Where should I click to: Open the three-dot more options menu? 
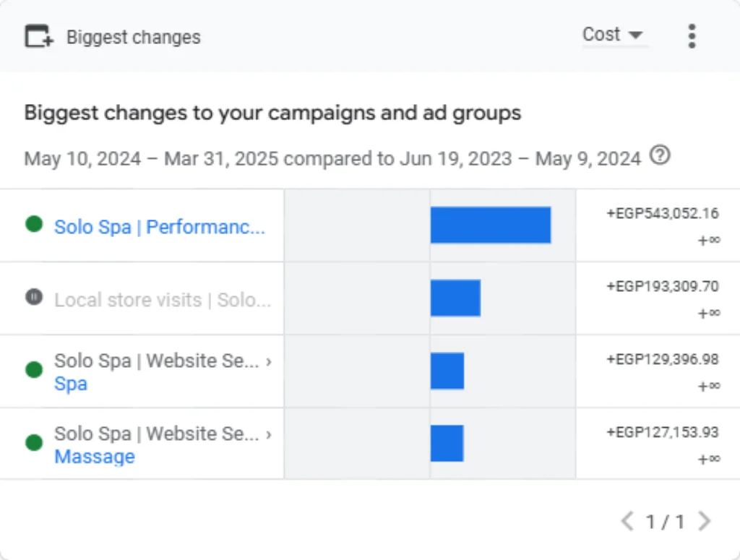(692, 36)
